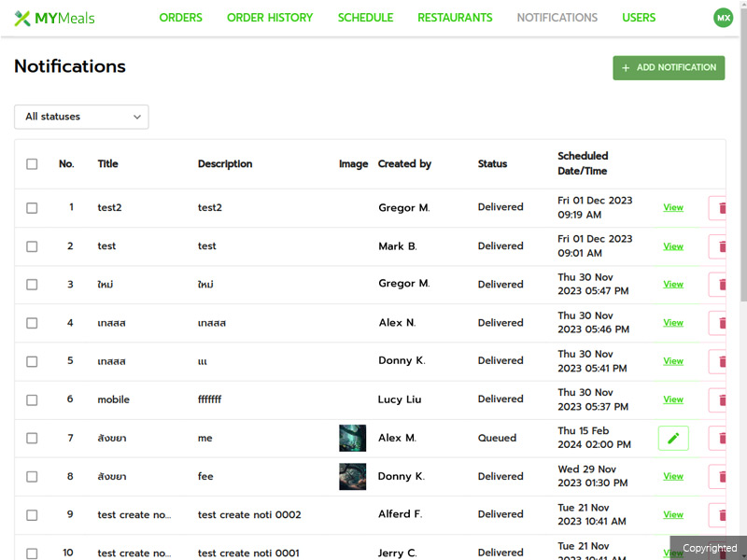This screenshot has width=747, height=560.
Task: Click trash icon for row 2 test
Action: coord(719,246)
